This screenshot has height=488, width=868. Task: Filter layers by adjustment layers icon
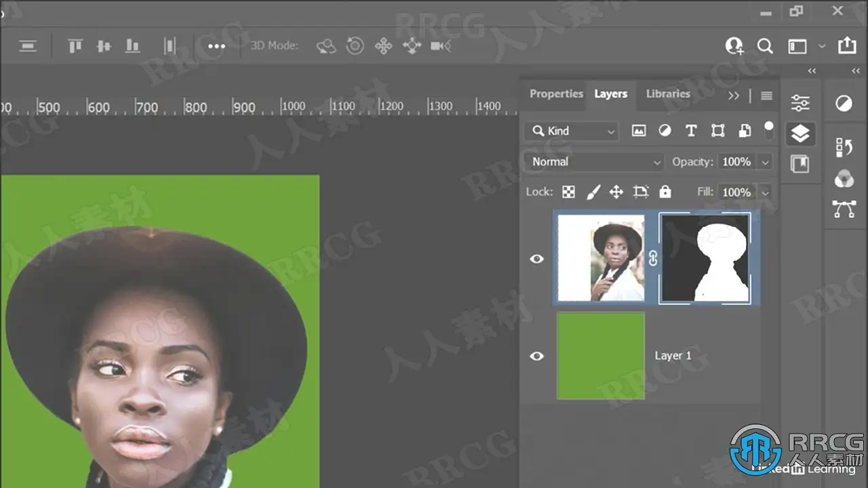point(665,131)
